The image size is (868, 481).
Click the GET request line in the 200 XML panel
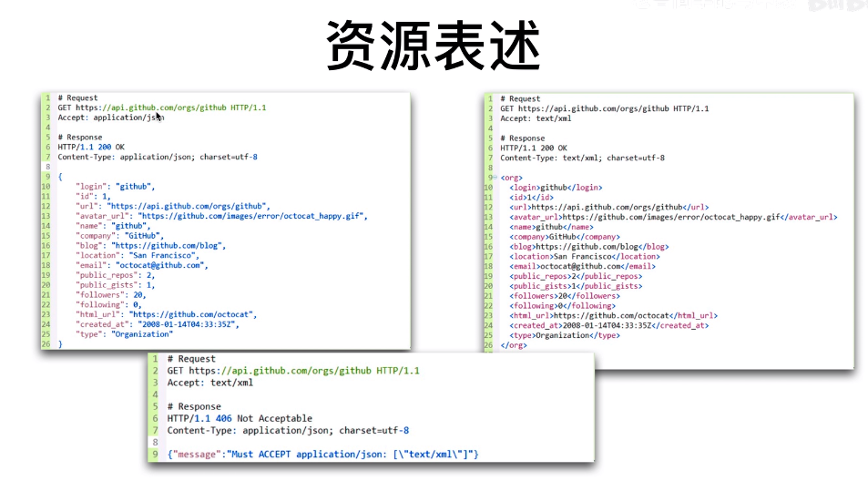[x=605, y=108]
